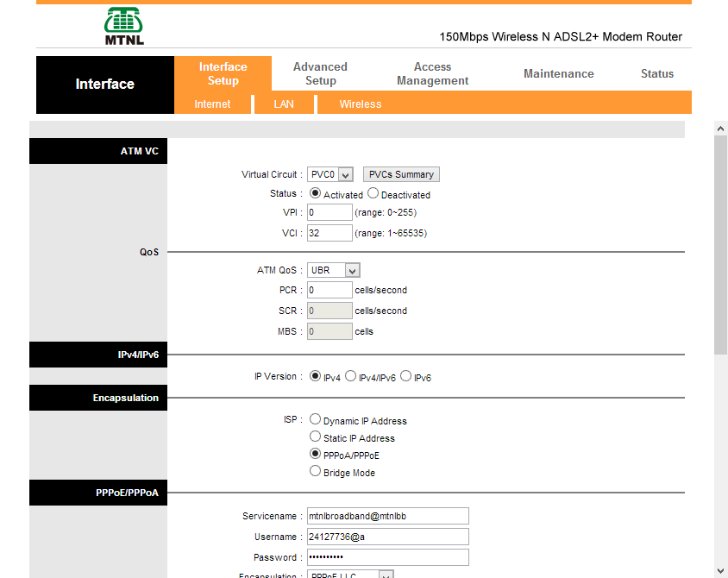
Task: Click into the Servicename field
Action: (x=387, y=516)
